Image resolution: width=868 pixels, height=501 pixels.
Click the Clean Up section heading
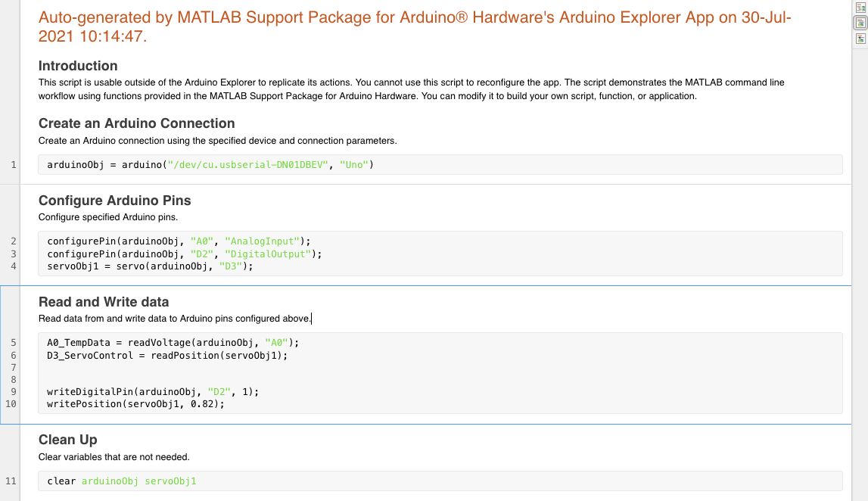67,440
